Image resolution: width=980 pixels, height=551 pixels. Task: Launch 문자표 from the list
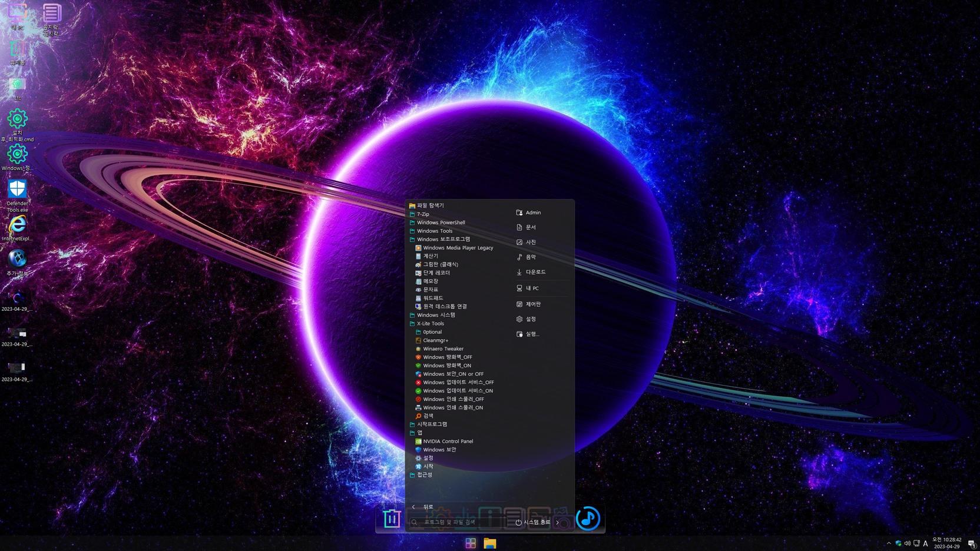tap(426, 290)
